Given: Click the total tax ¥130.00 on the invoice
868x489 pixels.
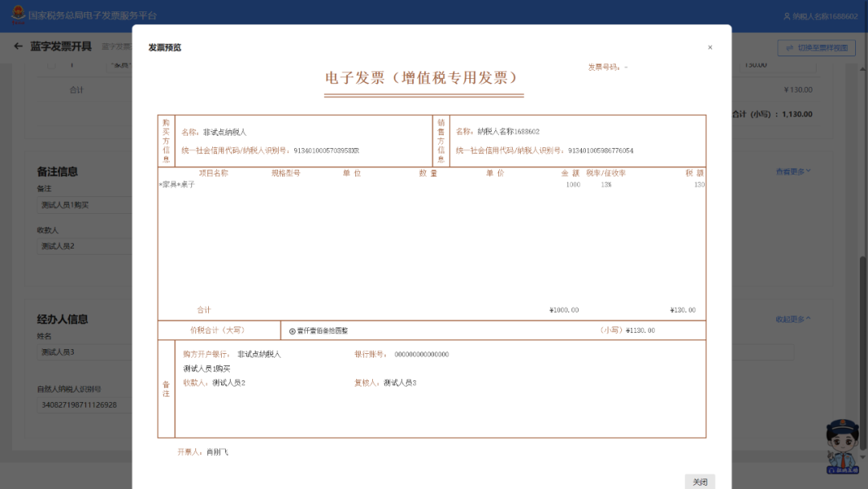Looking at the screenshot, I should tap(682, 310).
